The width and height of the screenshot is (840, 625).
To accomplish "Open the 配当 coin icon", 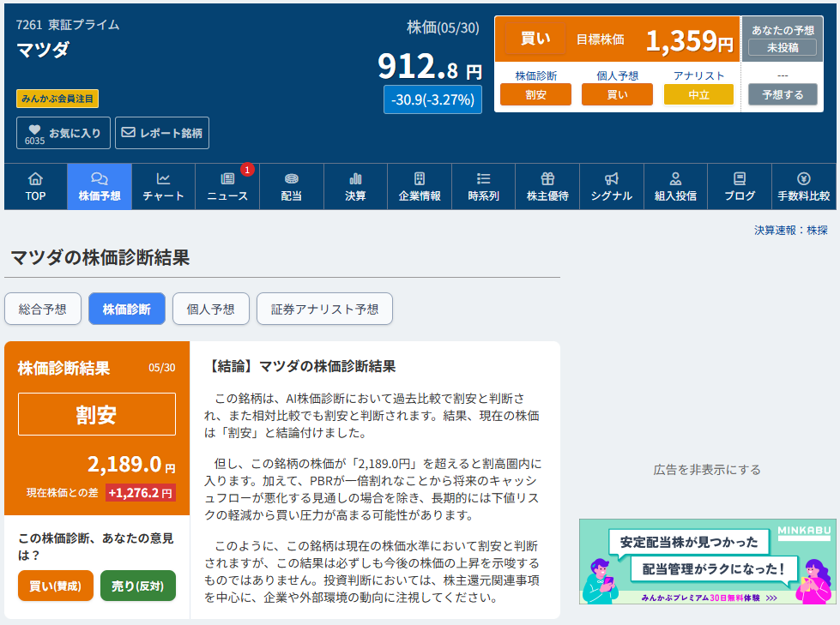I will pos(292,178).
